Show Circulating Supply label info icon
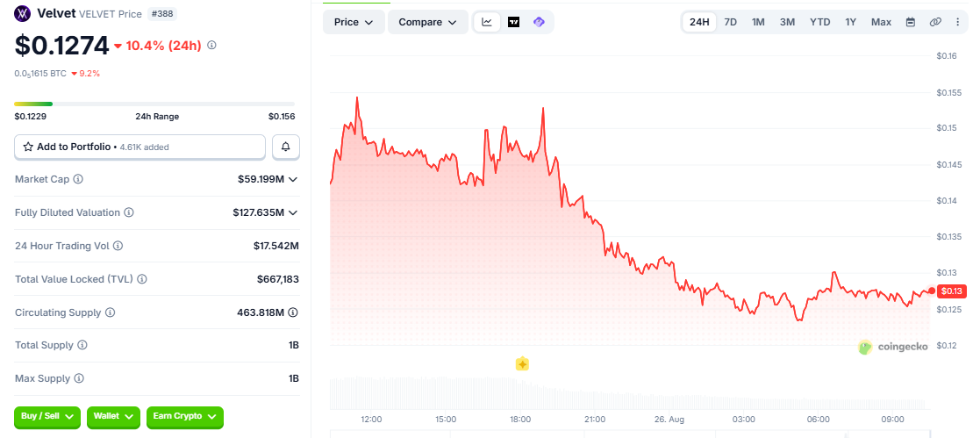 tap(110, 312)
